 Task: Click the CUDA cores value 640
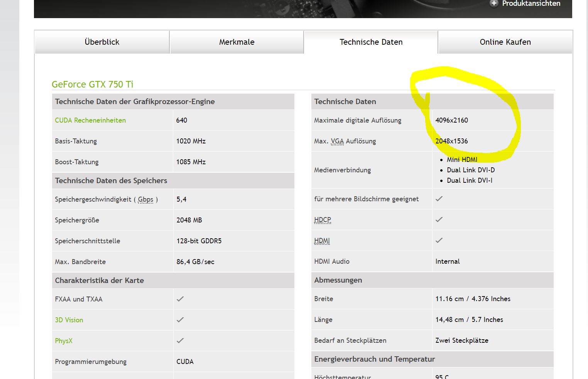coord(182,120)
